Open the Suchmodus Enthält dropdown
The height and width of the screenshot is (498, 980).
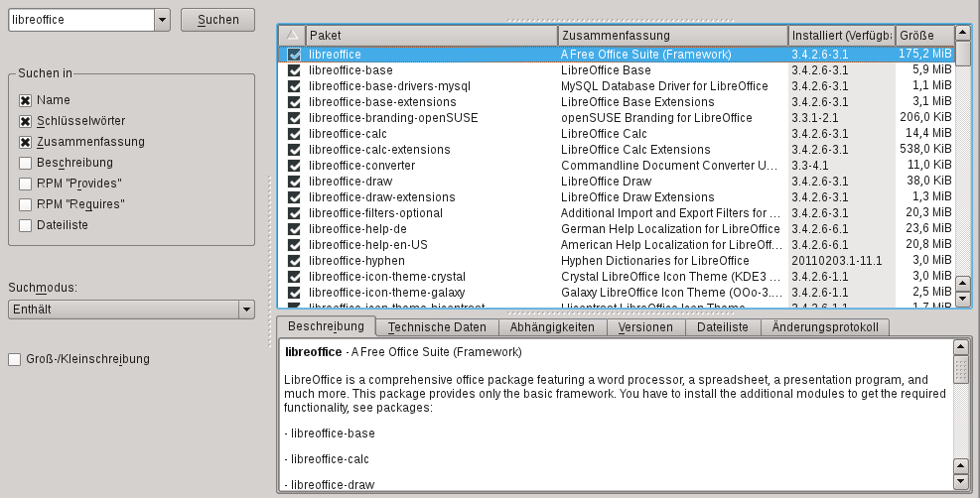[x=246, y=311]
